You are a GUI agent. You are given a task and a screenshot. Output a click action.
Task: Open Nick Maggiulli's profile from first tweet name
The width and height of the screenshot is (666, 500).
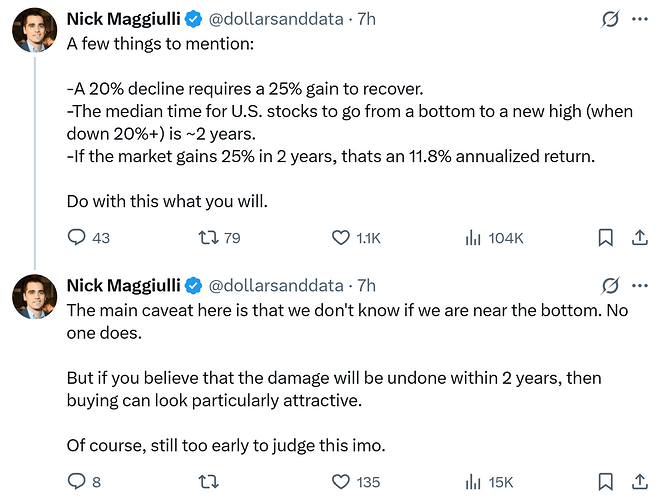point(124,19)
